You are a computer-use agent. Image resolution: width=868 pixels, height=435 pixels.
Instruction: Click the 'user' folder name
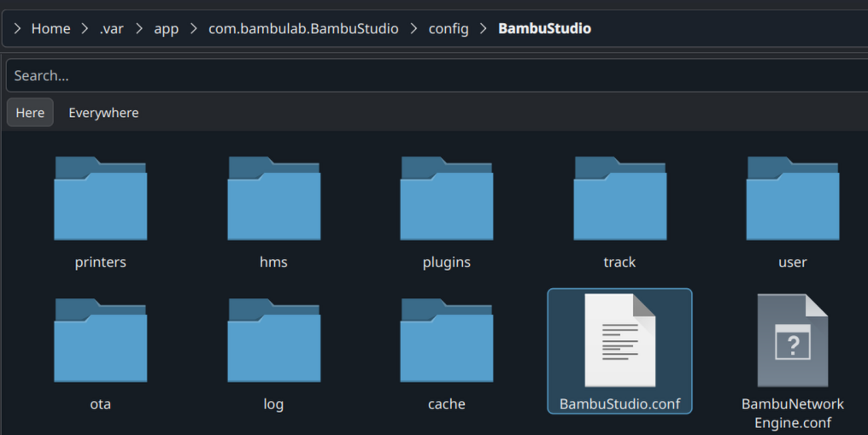(x=793, y=262)
